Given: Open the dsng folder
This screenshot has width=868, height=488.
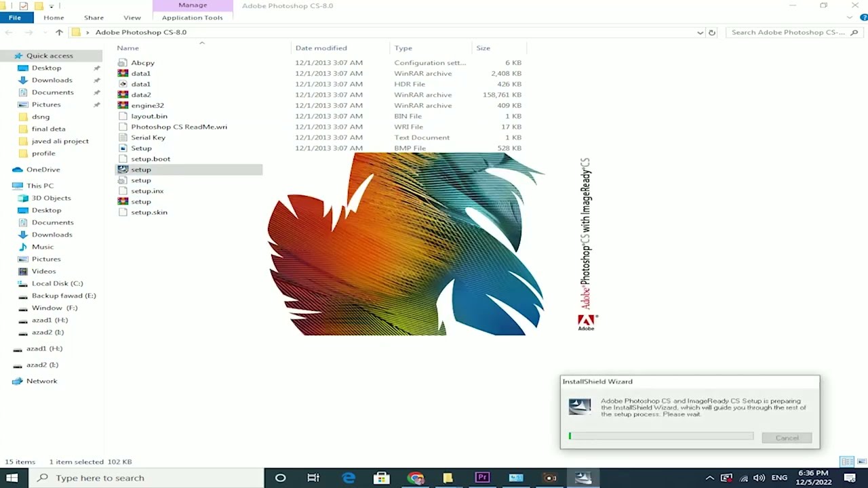Looking at the screenshot, I should (x=41, y=117).
